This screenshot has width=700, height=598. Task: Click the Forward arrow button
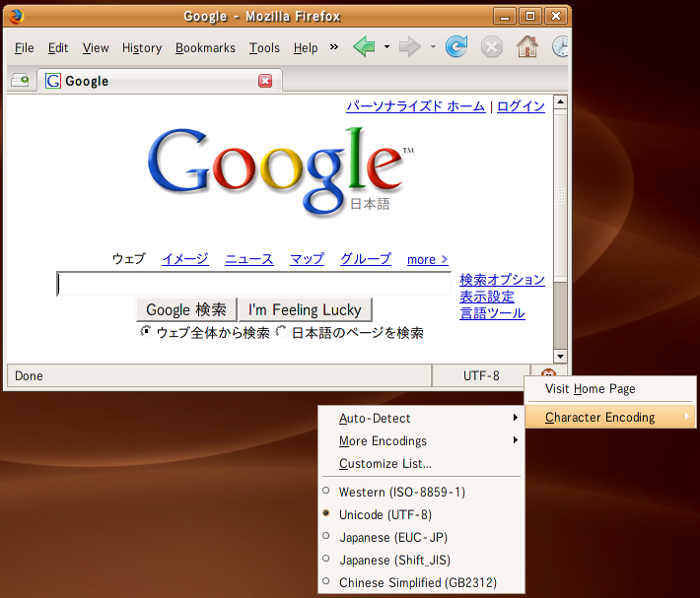click(x=410, y=46)
